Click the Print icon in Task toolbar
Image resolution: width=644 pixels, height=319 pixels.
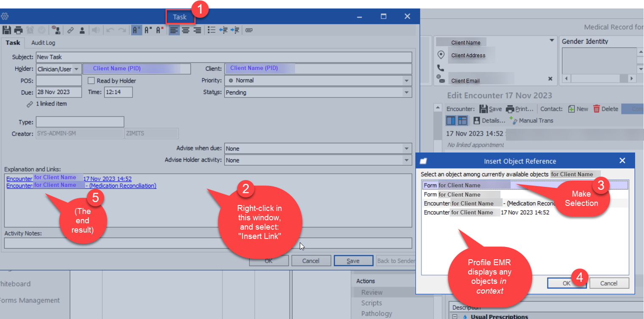18,30
